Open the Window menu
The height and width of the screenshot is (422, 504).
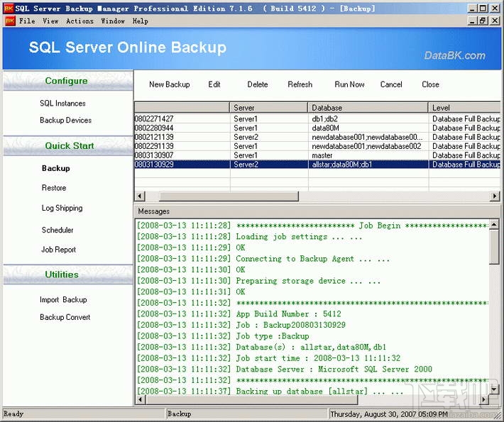(113, 21)
